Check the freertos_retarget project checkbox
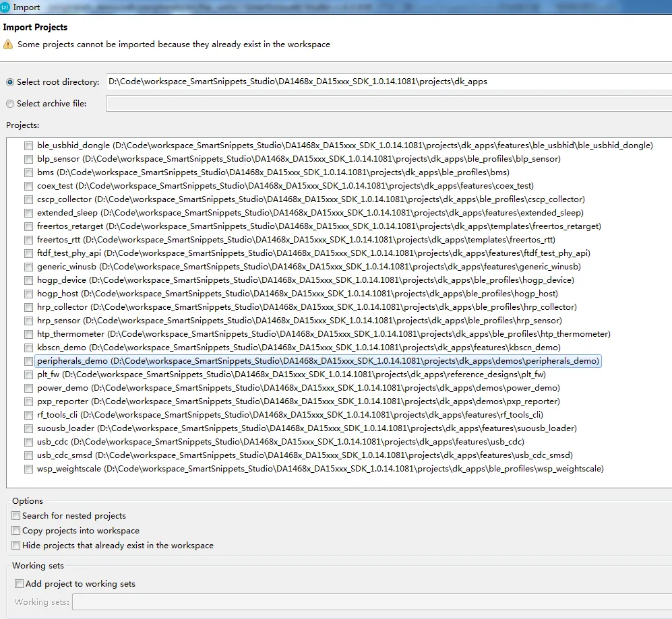This screenshot has height=619, width=672. pyautogui.click(x=28, y=226)
